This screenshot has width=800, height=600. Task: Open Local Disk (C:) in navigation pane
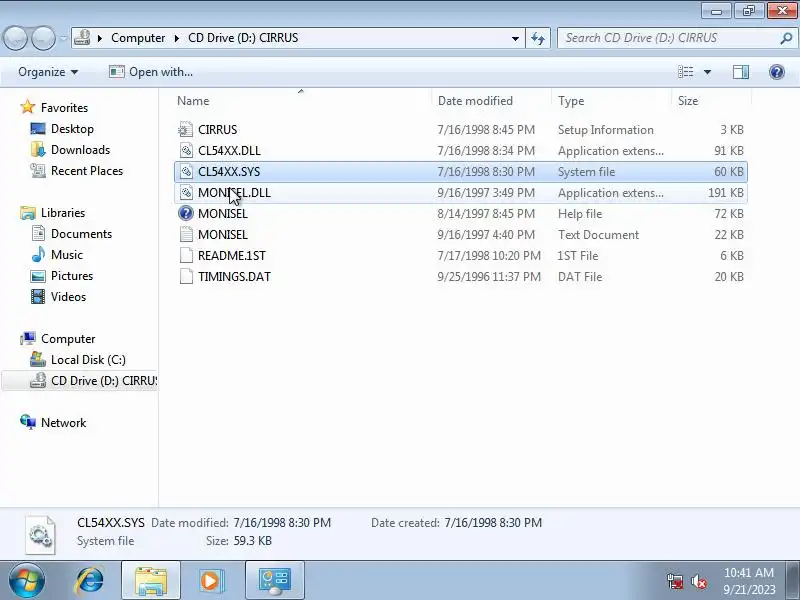coord(88,359)
